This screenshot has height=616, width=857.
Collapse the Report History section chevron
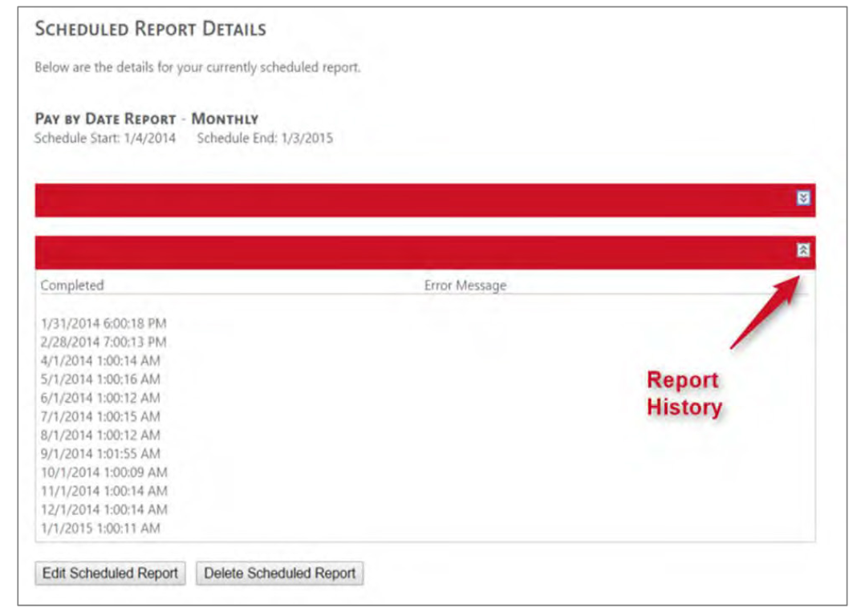point(803,250)
